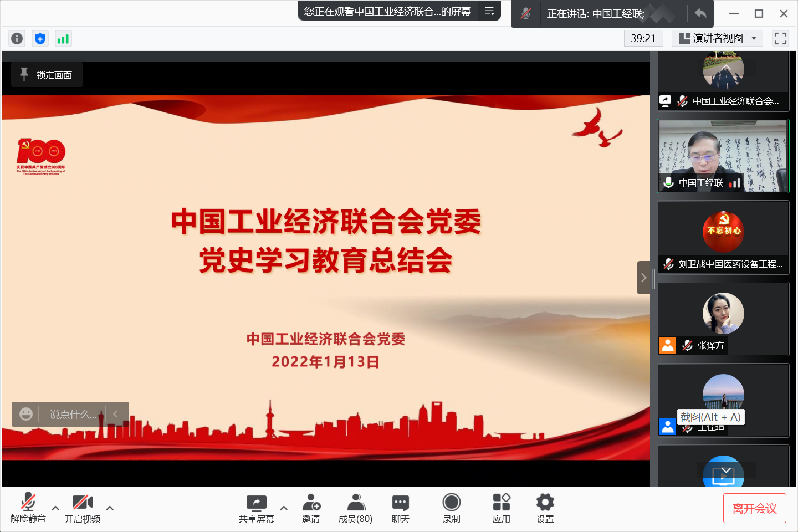The image size is (798, 532).
Task: Open the 聊天 chat panel
Action: [400, 508]
